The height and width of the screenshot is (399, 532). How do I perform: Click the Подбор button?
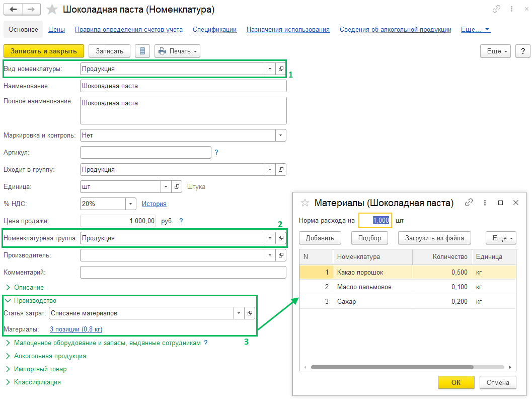369,238
